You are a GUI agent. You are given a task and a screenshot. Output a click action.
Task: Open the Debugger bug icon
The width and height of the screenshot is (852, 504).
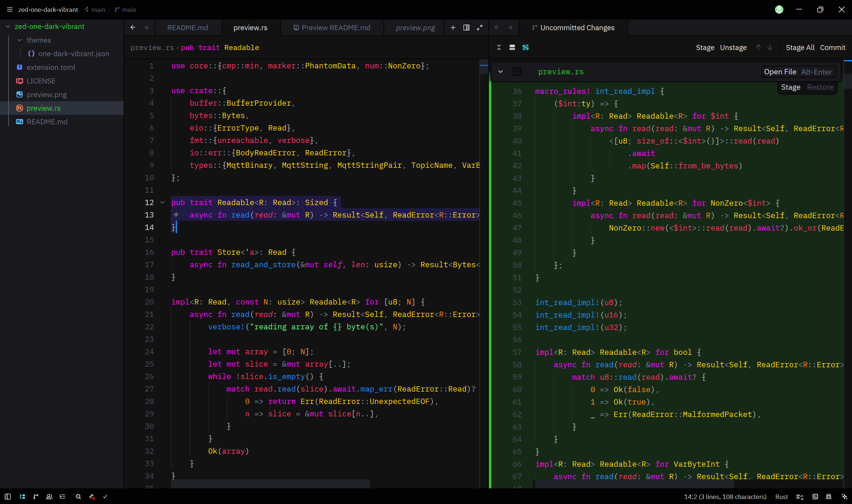click(829, 497)
